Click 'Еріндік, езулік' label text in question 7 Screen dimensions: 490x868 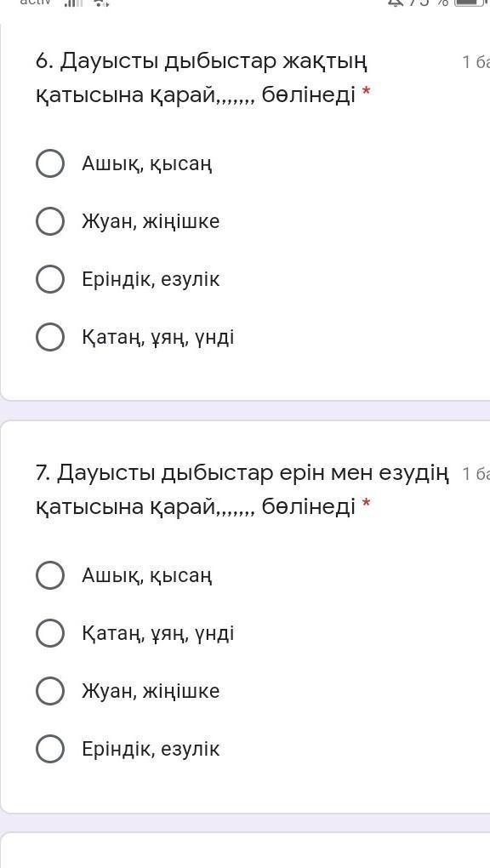[151, 749]
